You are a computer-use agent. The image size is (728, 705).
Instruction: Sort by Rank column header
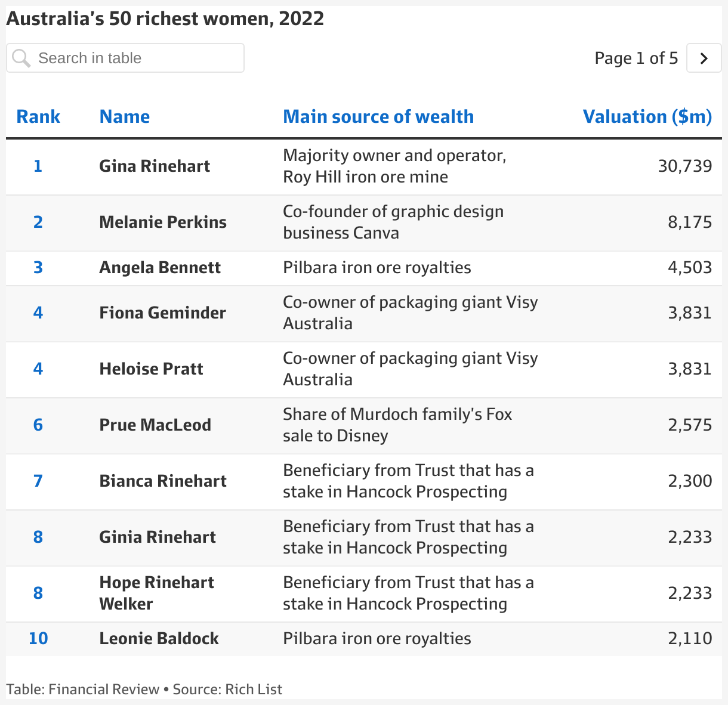pyautogui.click(x=38, y=116)
